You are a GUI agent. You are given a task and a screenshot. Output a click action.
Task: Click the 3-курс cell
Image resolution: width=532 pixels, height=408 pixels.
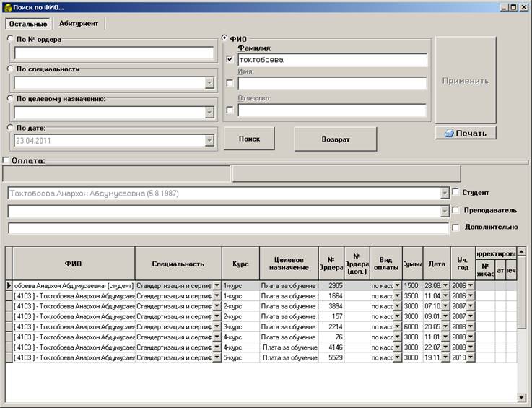240,327
